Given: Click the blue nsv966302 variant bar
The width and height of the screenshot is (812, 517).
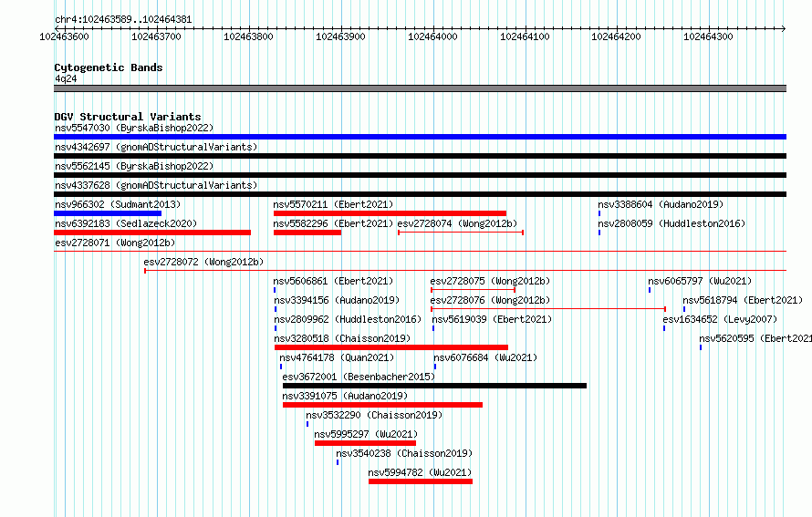Looking at the screenshot, I should (108, 213).
